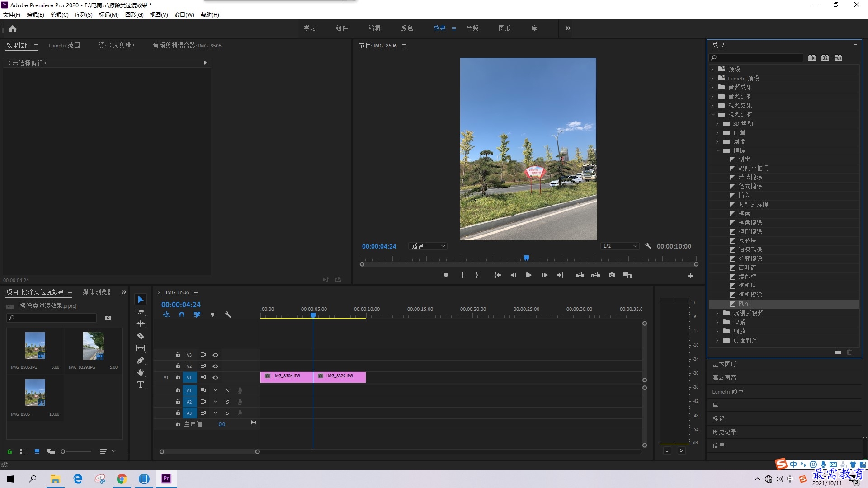
Task: Click Export Frame camera icon
Action: pos(611,275)
